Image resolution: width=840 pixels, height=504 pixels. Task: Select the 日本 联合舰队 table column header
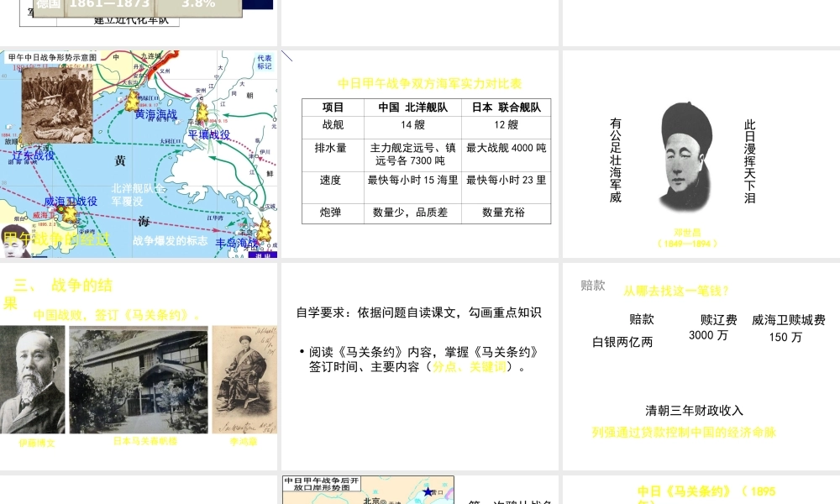(x=506, y=108)
